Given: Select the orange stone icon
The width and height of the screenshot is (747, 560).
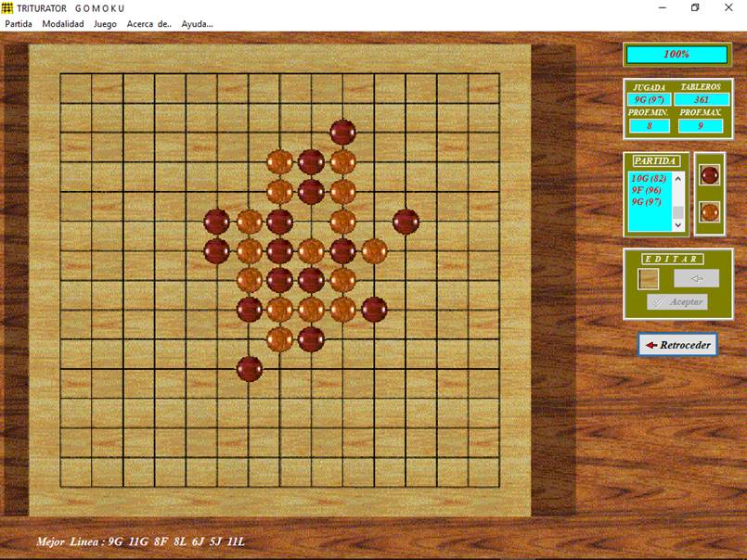Looking at the screenshot, I should point(710,211).
